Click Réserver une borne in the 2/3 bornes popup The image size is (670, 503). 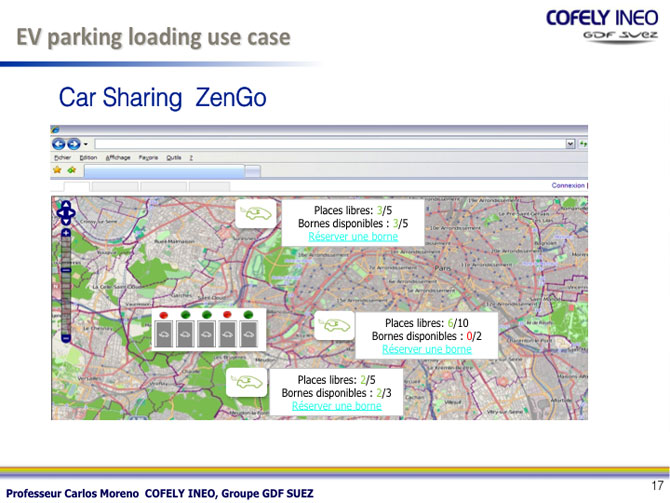tap(336, 406)
